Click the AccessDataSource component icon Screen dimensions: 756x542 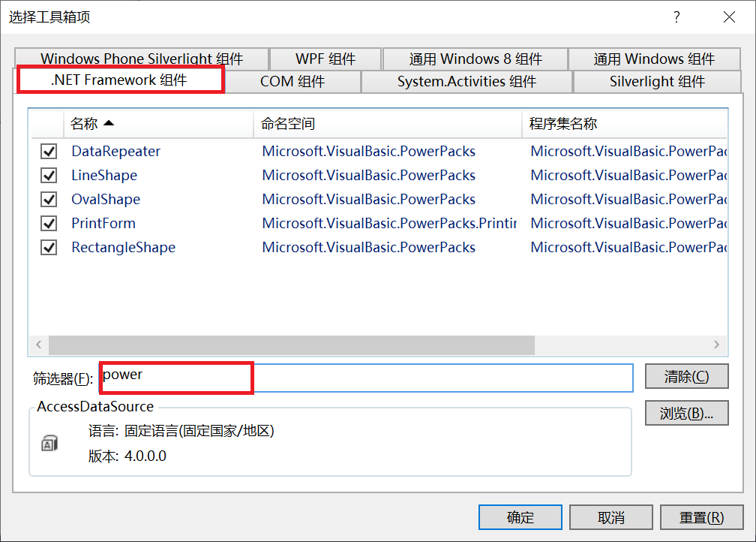(46, 443)
